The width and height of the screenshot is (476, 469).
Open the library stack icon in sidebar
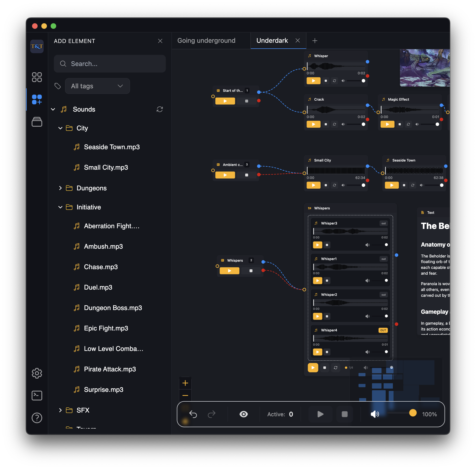click(x=37, y=122)
